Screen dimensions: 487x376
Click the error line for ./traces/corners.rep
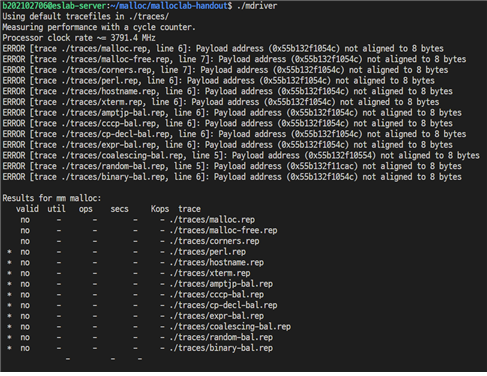pos(225,70)
